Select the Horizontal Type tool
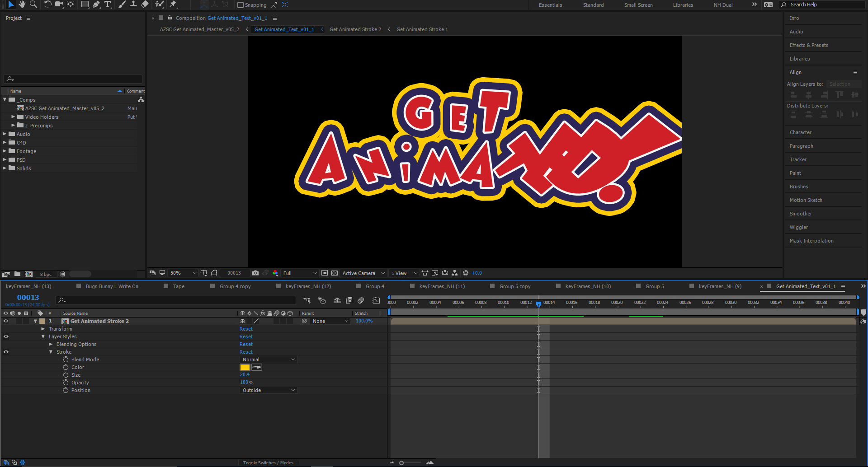This screenshot has width=868, height=467. point(108,5)
